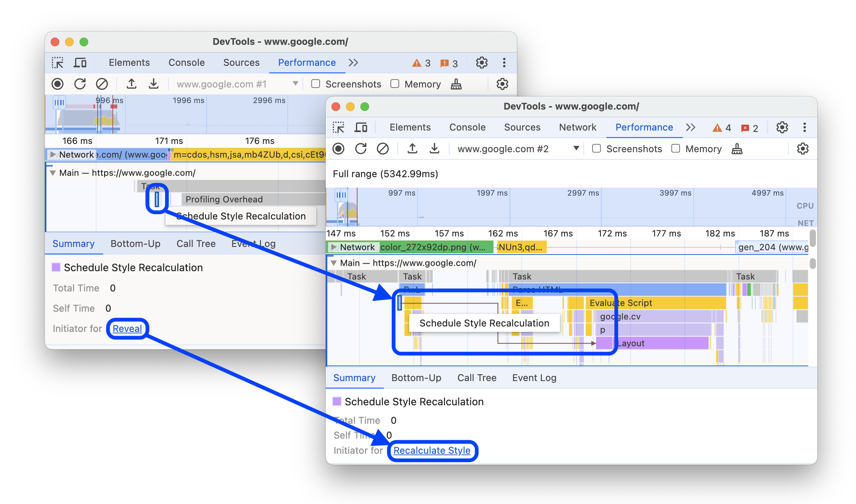Expand the www.google.com #2 target dropdown
The image size is (856, 504).
pyautogui.click(x=577, y=149)
